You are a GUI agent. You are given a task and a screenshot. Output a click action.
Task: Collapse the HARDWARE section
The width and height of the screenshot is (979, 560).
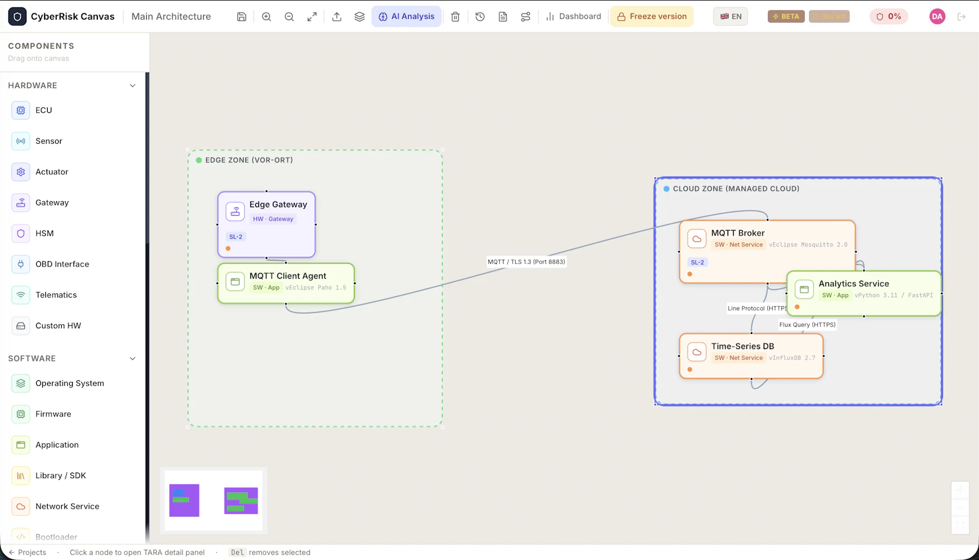(x=133, y=86)
